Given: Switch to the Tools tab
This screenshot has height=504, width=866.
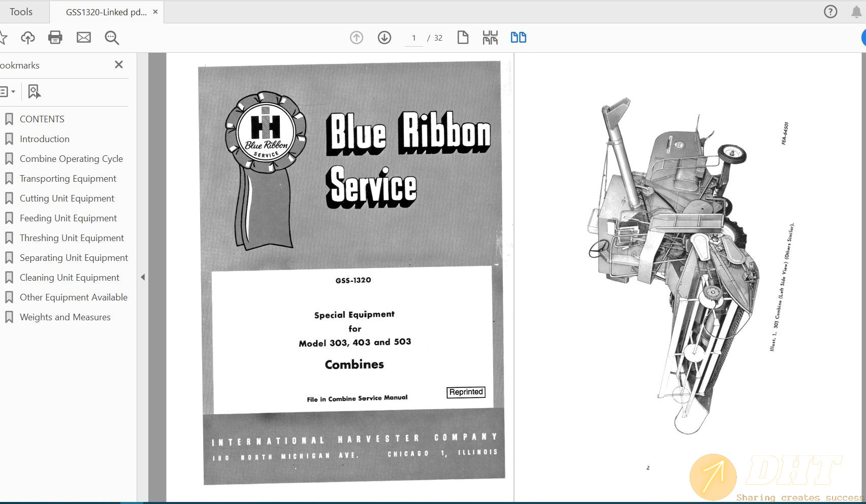Looking at the screenshot, I should tap(21, 12).
